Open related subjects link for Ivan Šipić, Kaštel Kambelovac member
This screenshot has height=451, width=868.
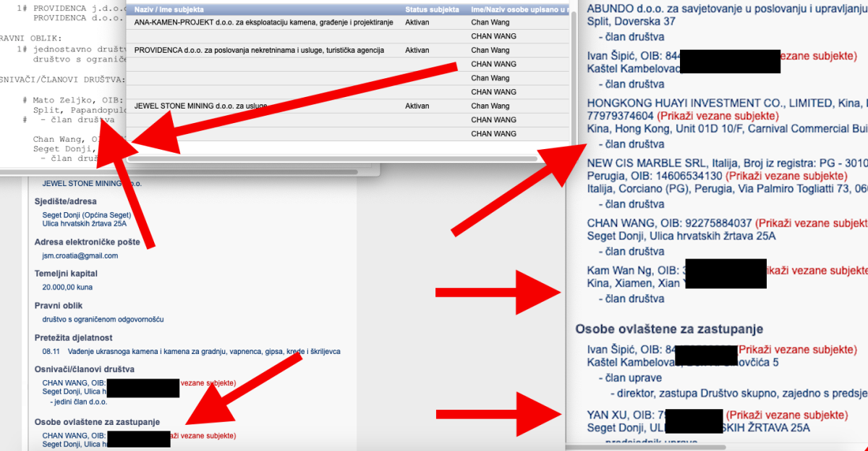[820, 56]
